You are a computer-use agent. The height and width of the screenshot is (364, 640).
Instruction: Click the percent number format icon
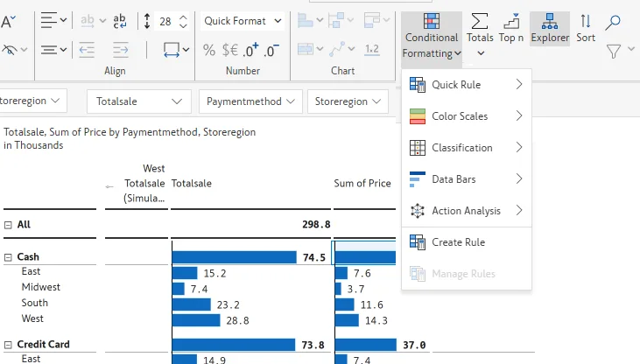point(209,50)
